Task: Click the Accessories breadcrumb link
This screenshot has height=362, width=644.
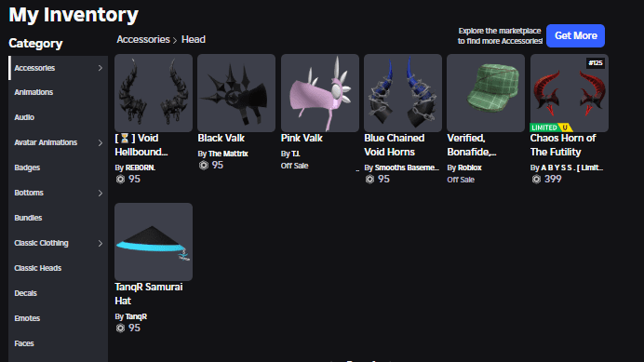Action: tap(143, 39)
